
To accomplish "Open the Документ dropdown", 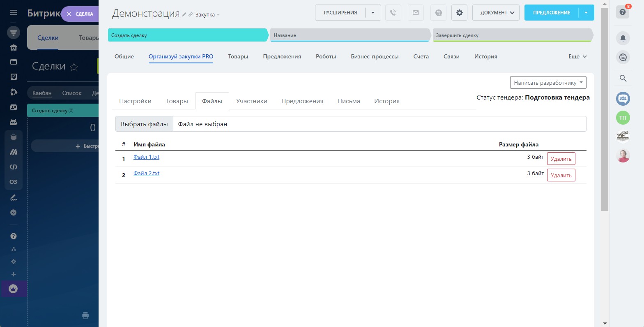I will click(496, 13).
